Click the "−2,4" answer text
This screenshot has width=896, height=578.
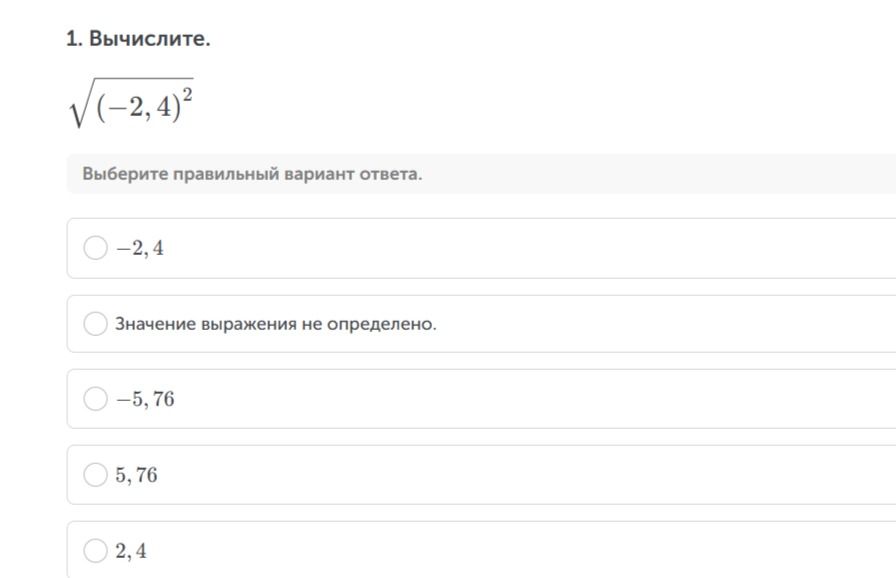click(140, 248)
